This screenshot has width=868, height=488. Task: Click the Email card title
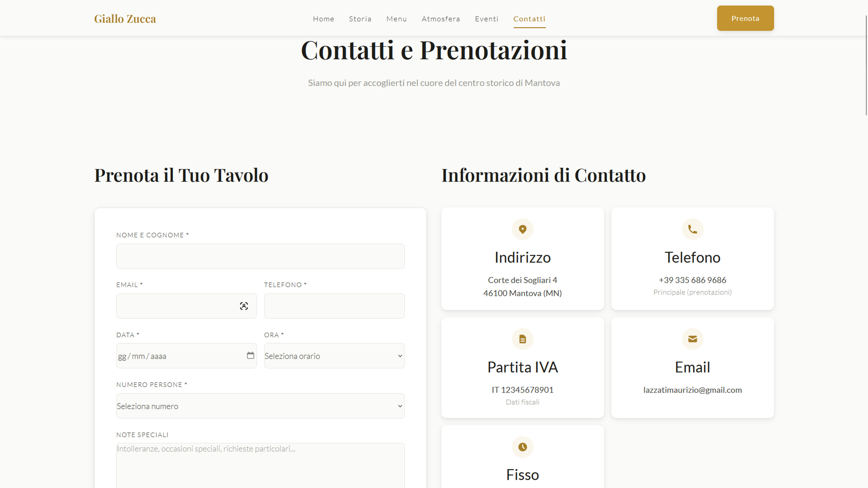pos(692,367)
